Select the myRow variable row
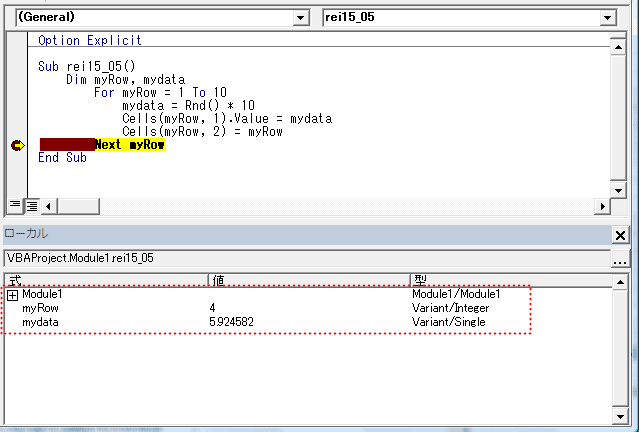 click(308, 308)
